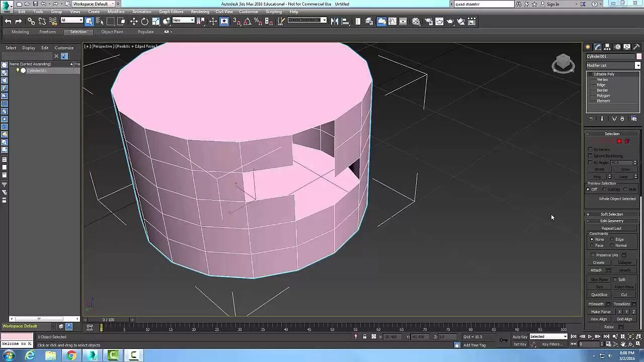644x362 pixels.
Task: Open Internet Explorer from taskbar
Action: [x=30, y=355]
